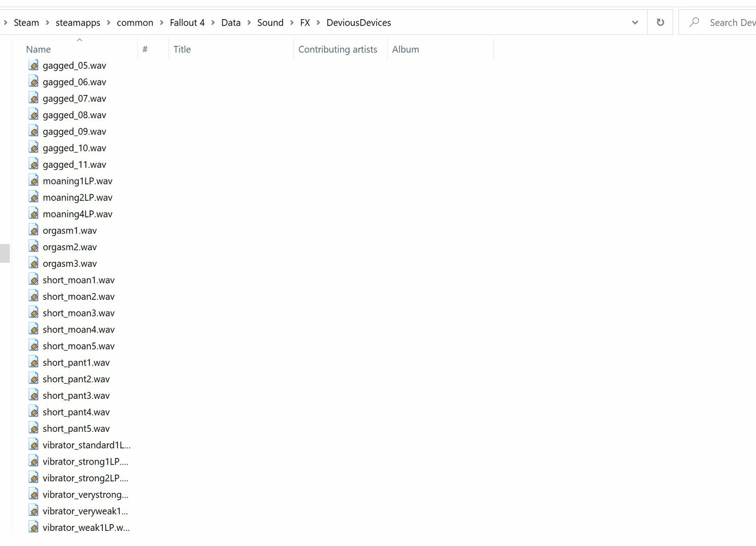This screenshot has height=546, width=756.
Task: Click the vertical scrollbar thumb on left edge
Action: pyautogui.click(x=5, y=253)
